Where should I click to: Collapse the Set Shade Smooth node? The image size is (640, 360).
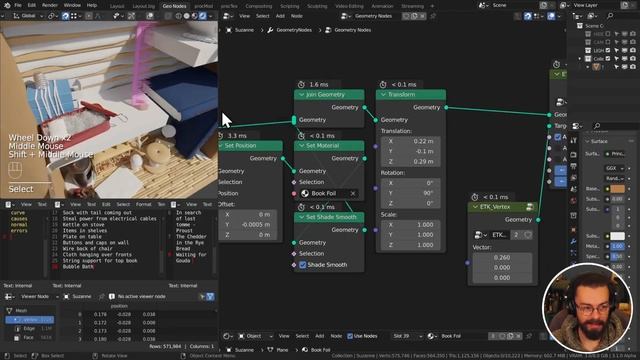(301, 217)
